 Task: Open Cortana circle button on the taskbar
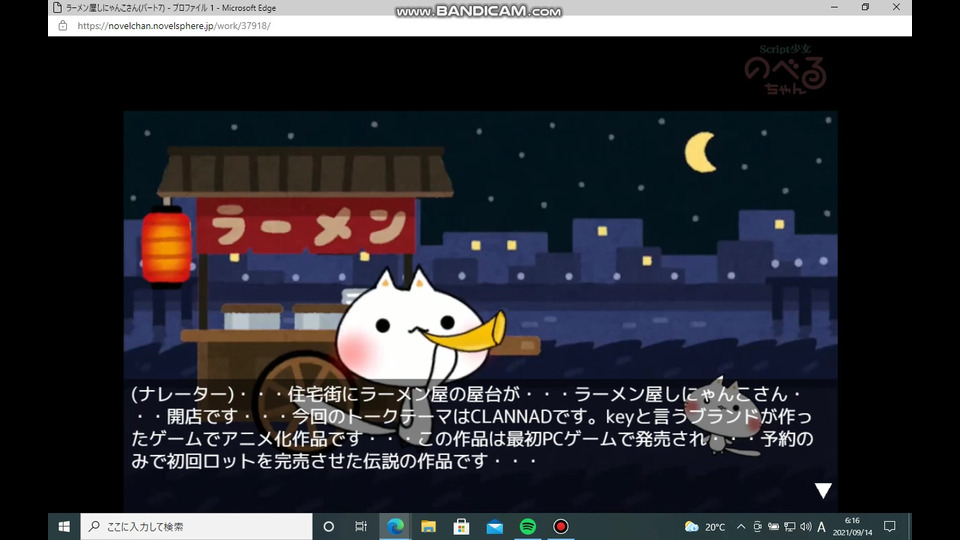[x=329, y=527]
